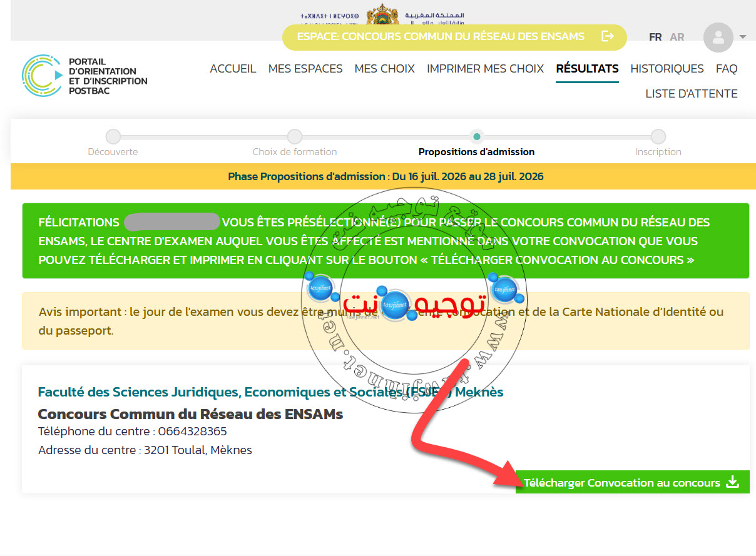Viewport: 756px width, 556px height.
Task: Click the download icon on the Convocation button
Action: [732, 482]
